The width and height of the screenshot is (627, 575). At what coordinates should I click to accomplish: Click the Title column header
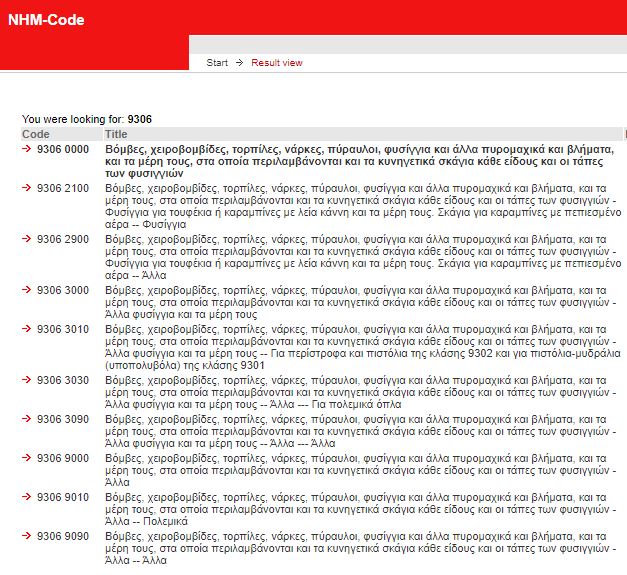coord(116,134)
